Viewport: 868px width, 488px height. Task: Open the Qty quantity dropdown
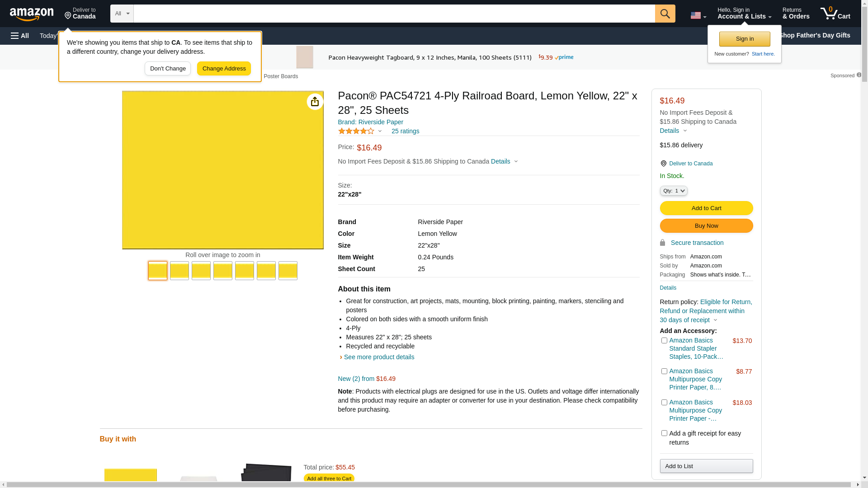pyautogui.click(x=673, y=191)
